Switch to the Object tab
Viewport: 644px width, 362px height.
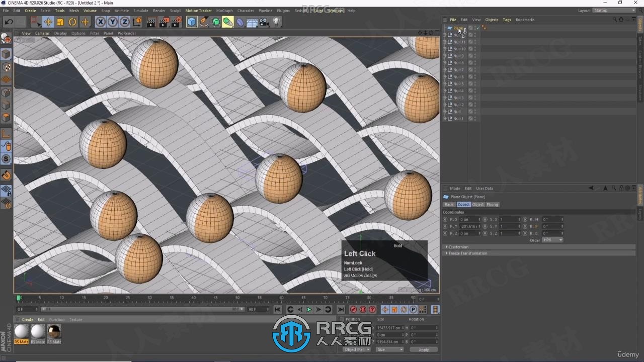[478, 205]
